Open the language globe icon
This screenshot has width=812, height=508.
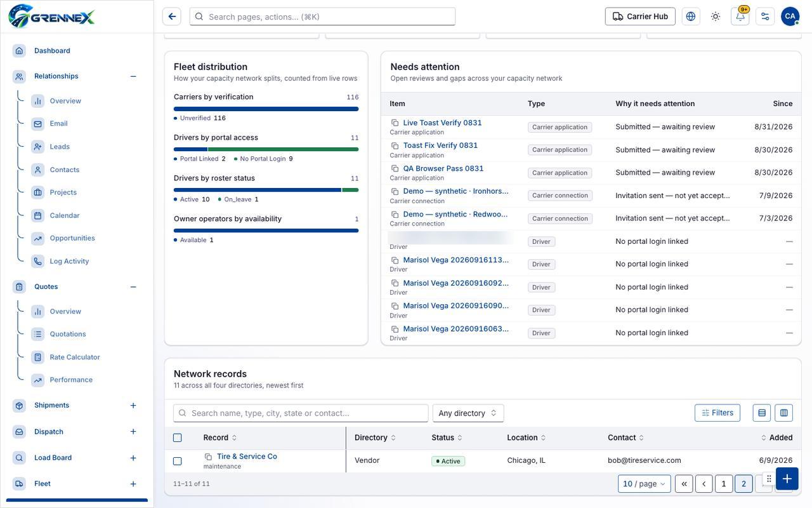691,17
